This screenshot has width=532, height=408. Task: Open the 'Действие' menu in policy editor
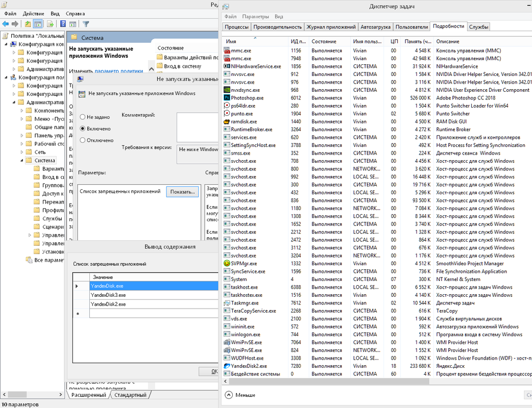coord(33,14)
